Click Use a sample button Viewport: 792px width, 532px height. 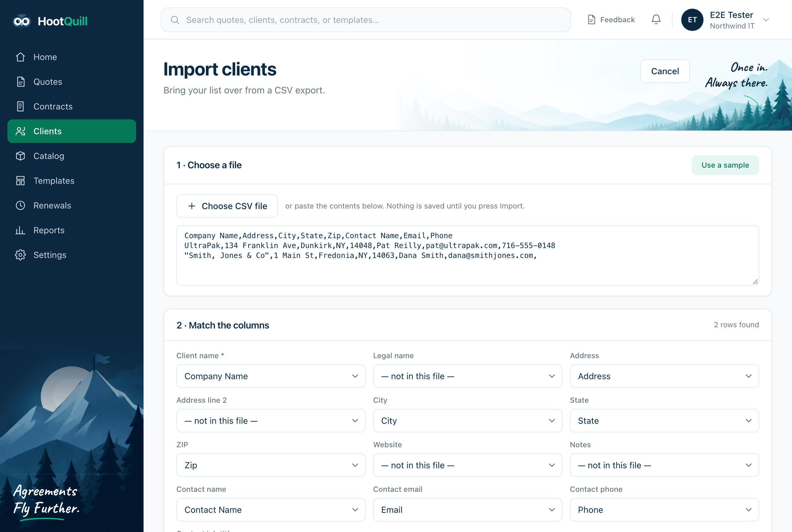tap(725, 165)
